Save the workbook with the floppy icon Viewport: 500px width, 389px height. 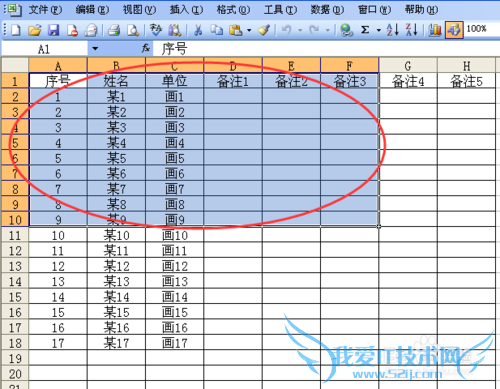[x=53, y=30]
